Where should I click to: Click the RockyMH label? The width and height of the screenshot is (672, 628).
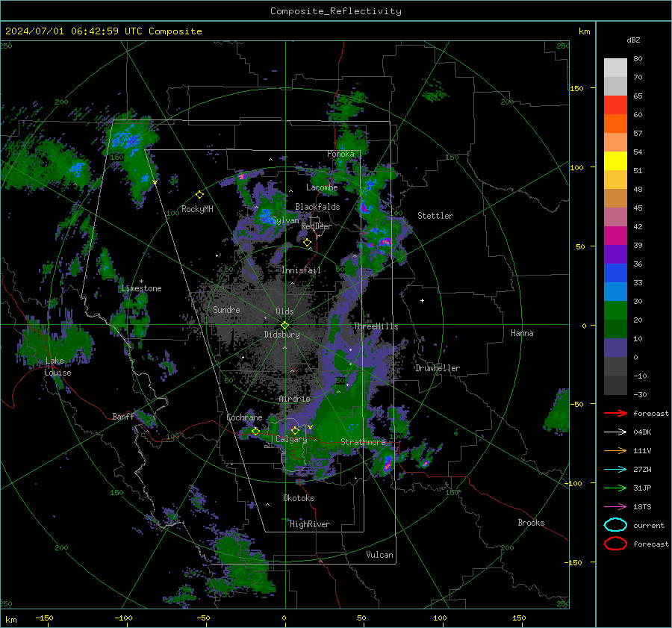pyautogui.click(x=197, y=209)
